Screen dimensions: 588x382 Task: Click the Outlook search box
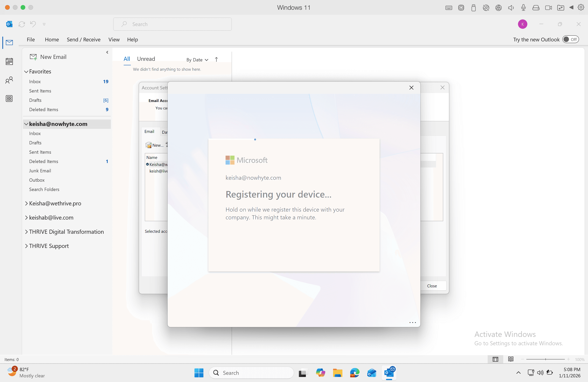172,24
